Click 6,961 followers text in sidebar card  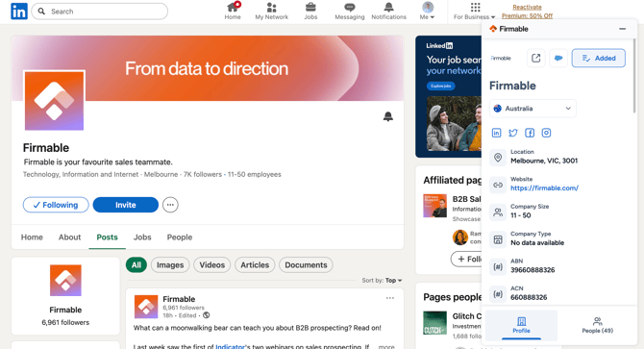(x=65, y=323)
